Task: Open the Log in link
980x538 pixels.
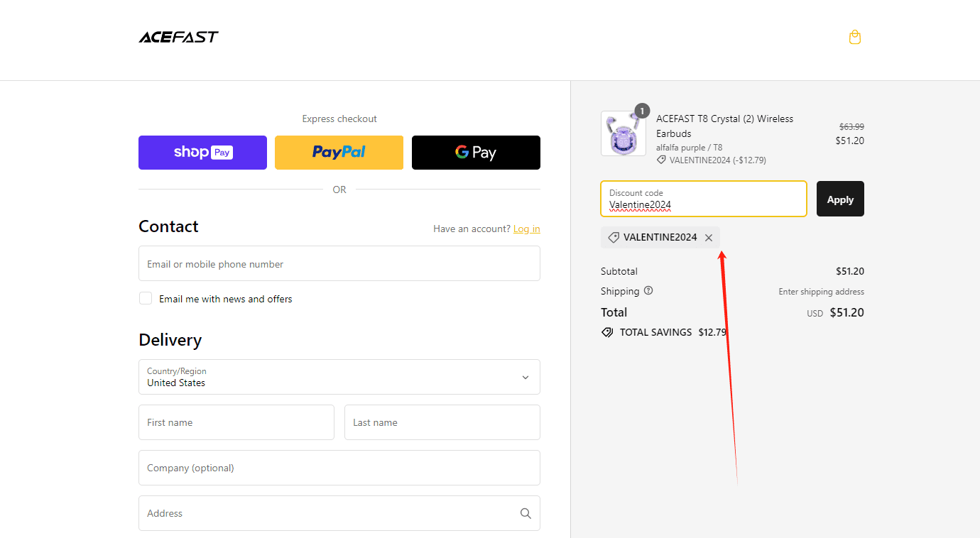Action: pyautogui.click(x=526, y=229)
